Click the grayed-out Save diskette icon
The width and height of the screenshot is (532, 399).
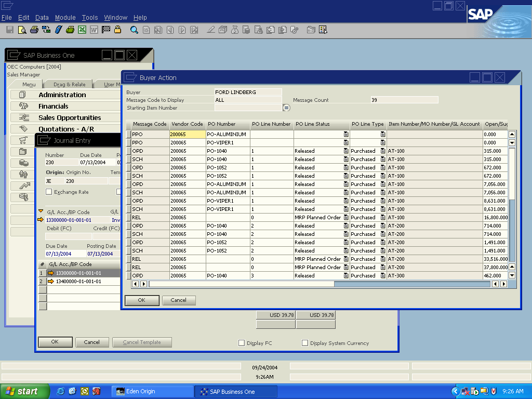pyautogui.click(x=10, y=30)
